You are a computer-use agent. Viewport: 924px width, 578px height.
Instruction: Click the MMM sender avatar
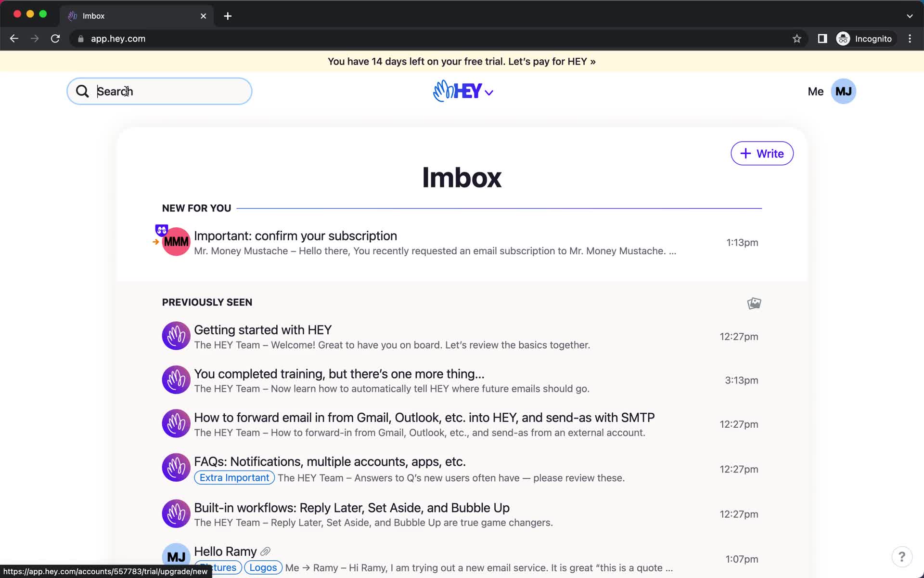(176, 242)
